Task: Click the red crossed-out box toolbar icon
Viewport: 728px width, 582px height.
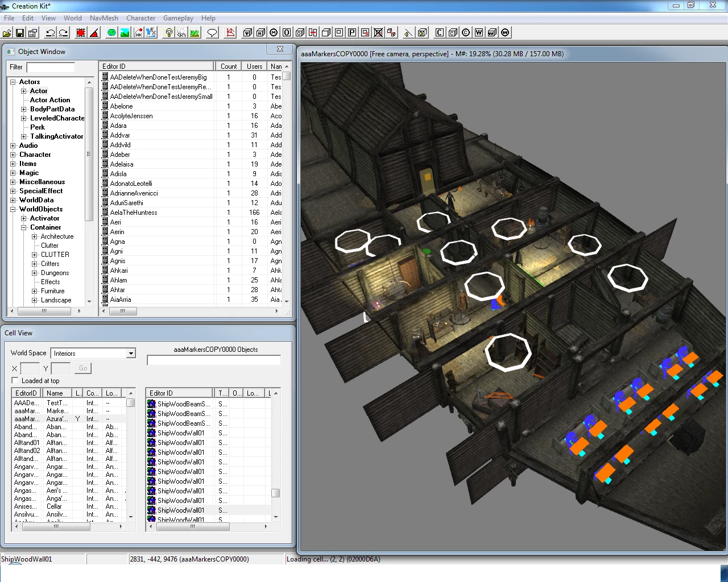Action: pyautogui.click(x=378, y=32)
